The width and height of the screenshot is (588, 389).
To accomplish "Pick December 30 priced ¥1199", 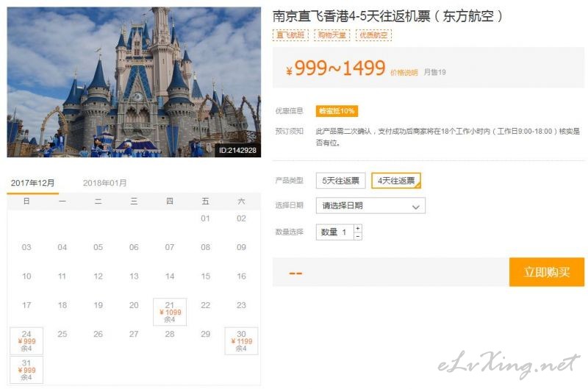I will (x=241, y=340).
